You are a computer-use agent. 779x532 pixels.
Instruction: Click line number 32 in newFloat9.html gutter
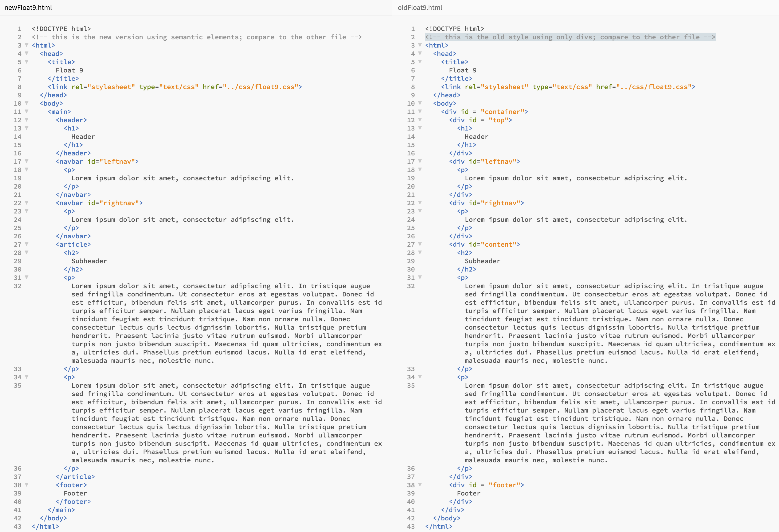pyautogui.click(x=17, y=286)
